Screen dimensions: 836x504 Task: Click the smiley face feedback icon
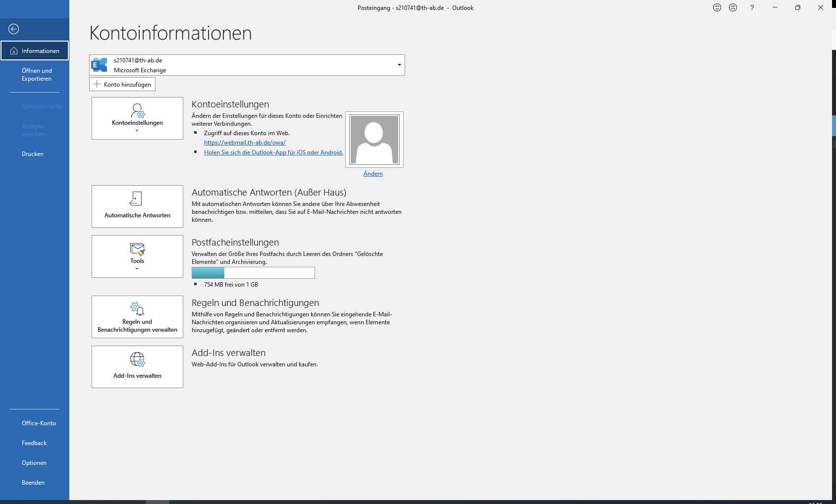pyautogui.click(x=717, y=7)
